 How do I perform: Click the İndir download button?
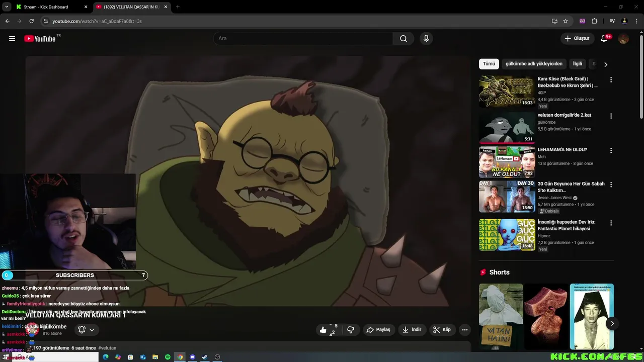click(412, 330)
